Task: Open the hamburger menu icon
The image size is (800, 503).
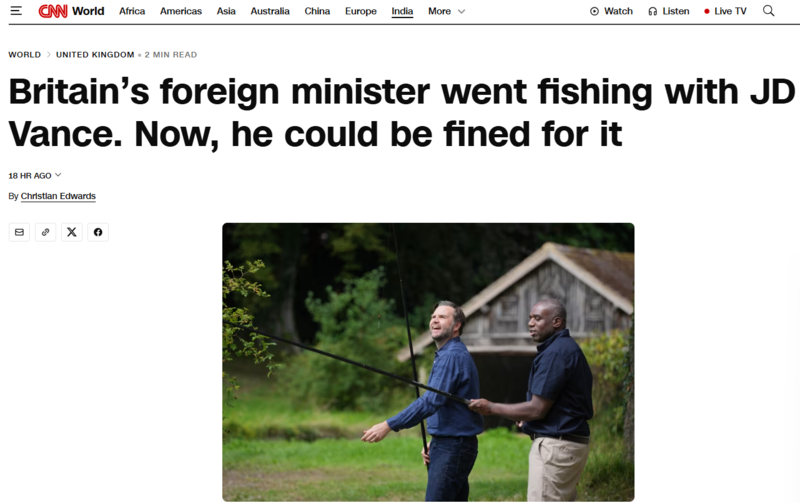Action: click(16, 11)
